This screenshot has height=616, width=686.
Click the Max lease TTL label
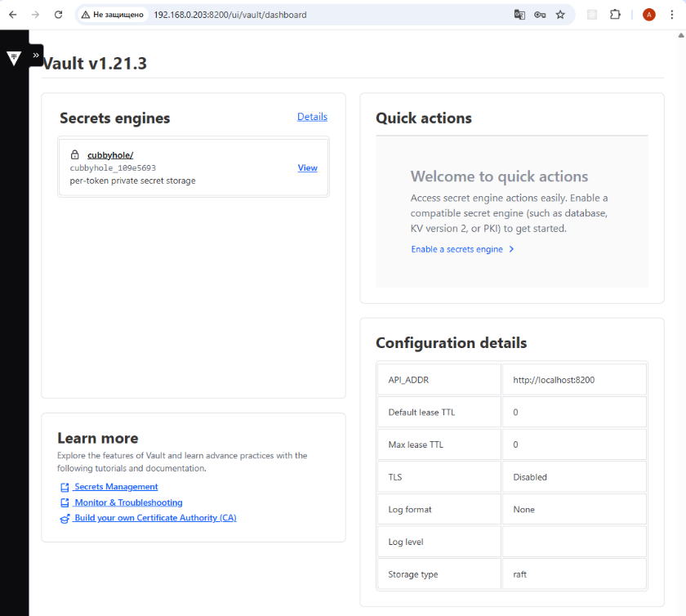tap(416, 444)
